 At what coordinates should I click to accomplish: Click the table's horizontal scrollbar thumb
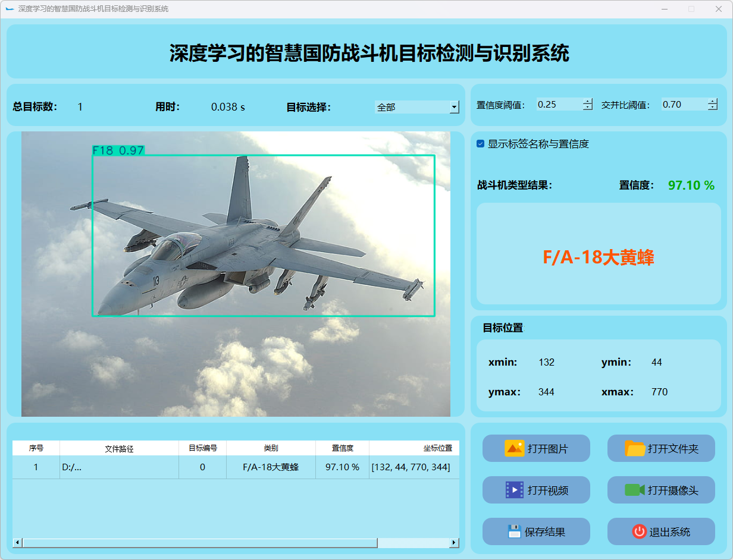coord(200,543)
